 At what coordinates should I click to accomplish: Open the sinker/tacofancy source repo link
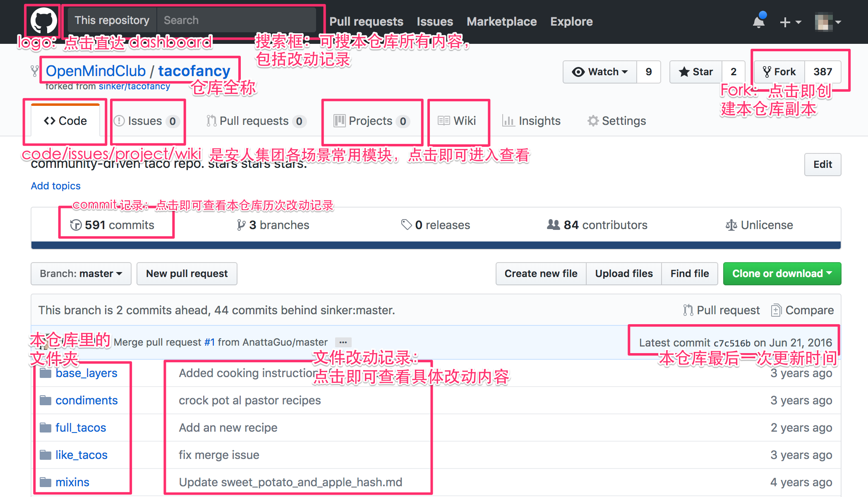tap(134, 86)
